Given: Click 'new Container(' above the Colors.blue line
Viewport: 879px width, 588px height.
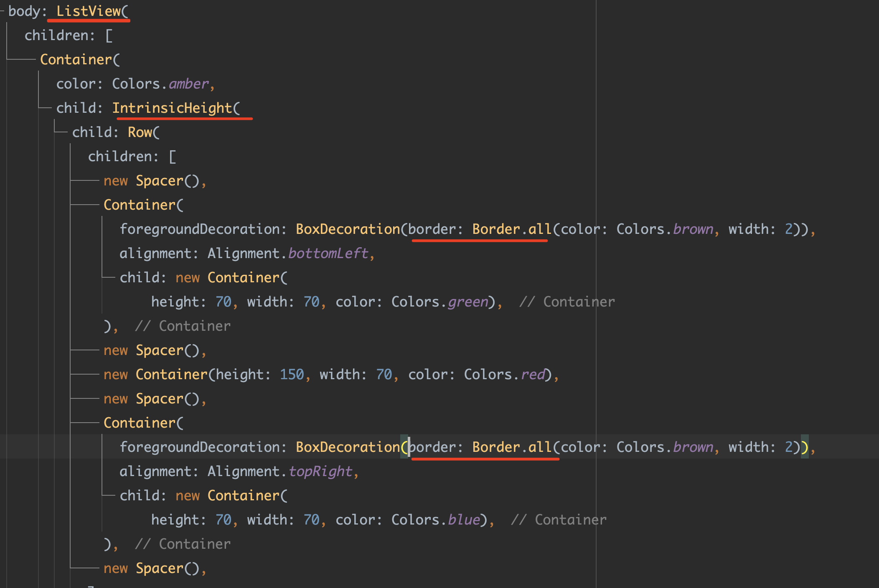Looking at the screenshot, I should pyautogui.click(x=232, y=496).
